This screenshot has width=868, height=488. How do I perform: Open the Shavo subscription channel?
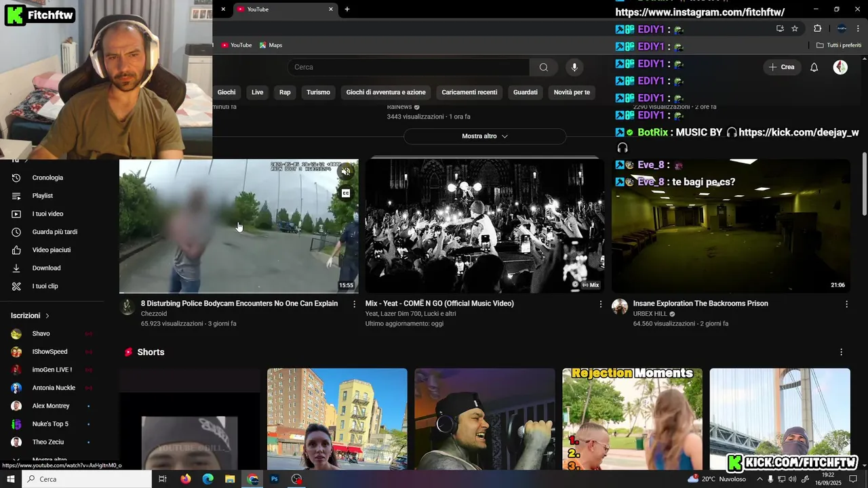(x=41, y=334)
